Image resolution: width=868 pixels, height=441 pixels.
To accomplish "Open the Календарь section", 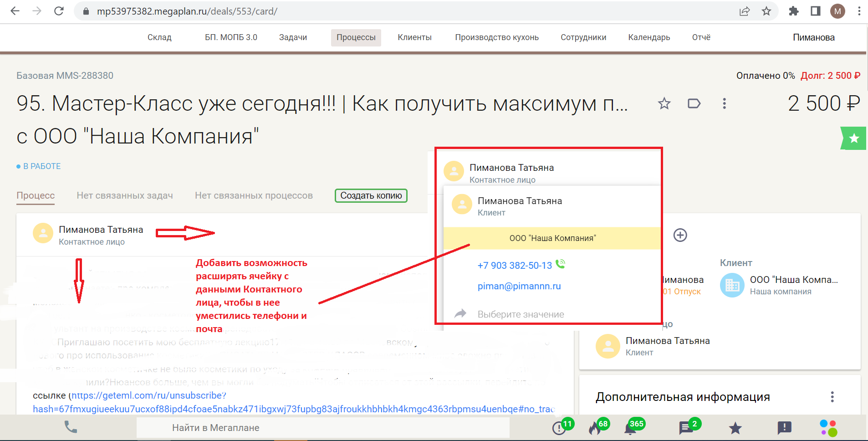I will pos(649,37).
